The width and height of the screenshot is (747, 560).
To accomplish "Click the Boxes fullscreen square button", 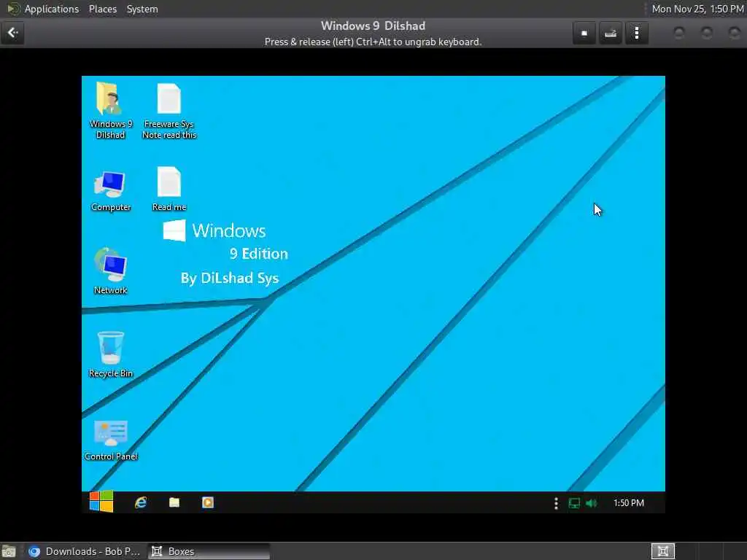I will tap(584, 33).
